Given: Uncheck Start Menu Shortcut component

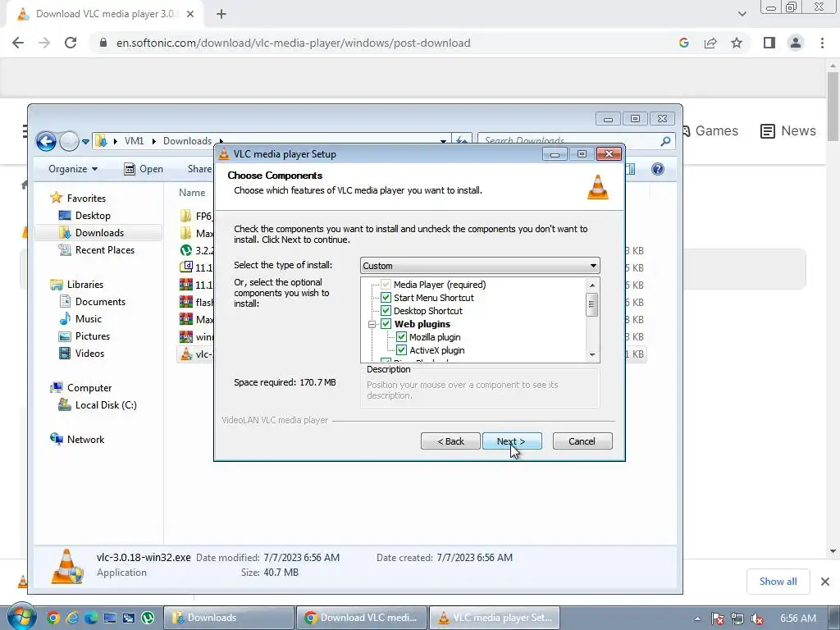Looking at the screenshot, I should [386, 297].
